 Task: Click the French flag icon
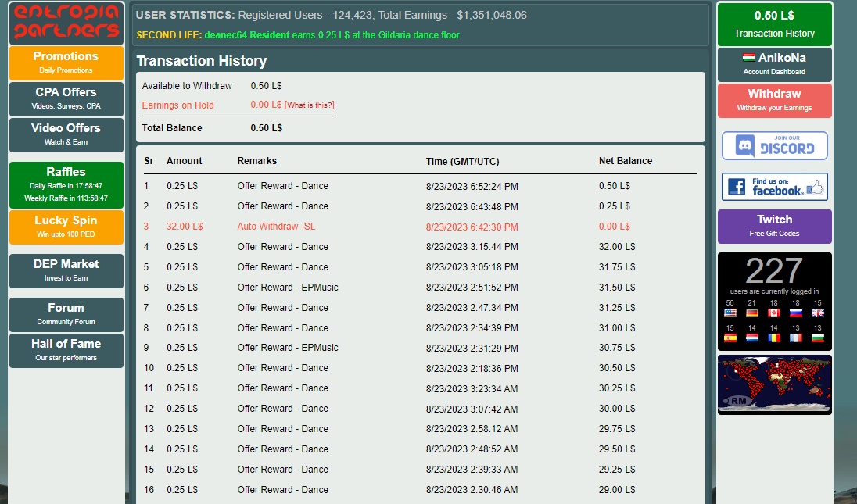tap(796, 338)
